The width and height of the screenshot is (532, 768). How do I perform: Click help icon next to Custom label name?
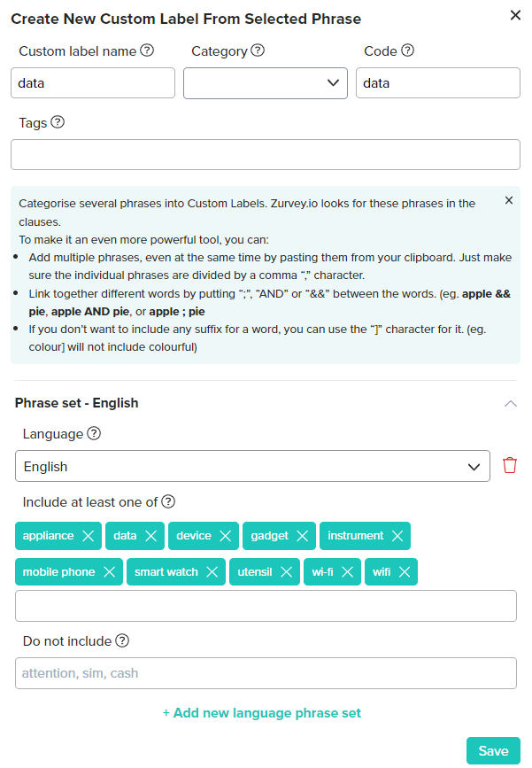tap(147, 50)
